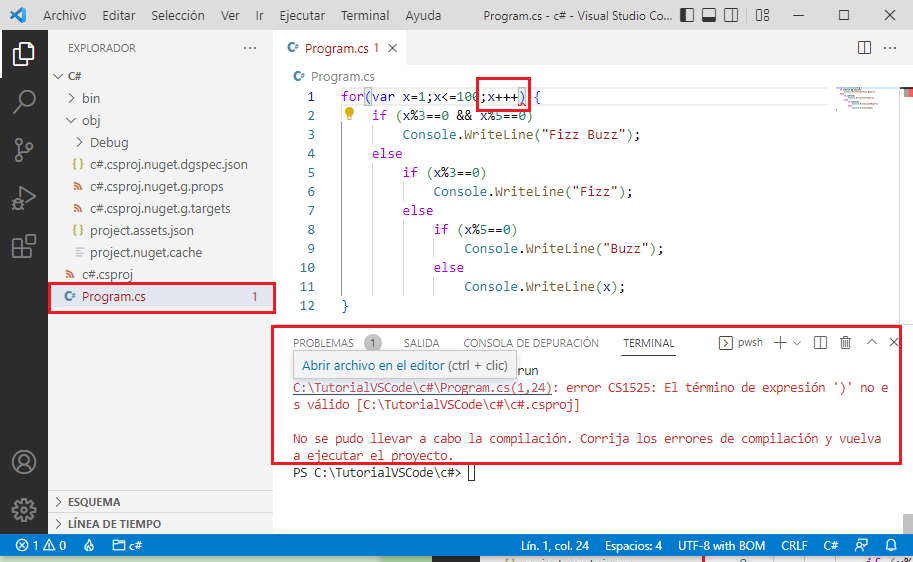
Task: Close the Program.cs editor tab
Action: click(393, 48)
